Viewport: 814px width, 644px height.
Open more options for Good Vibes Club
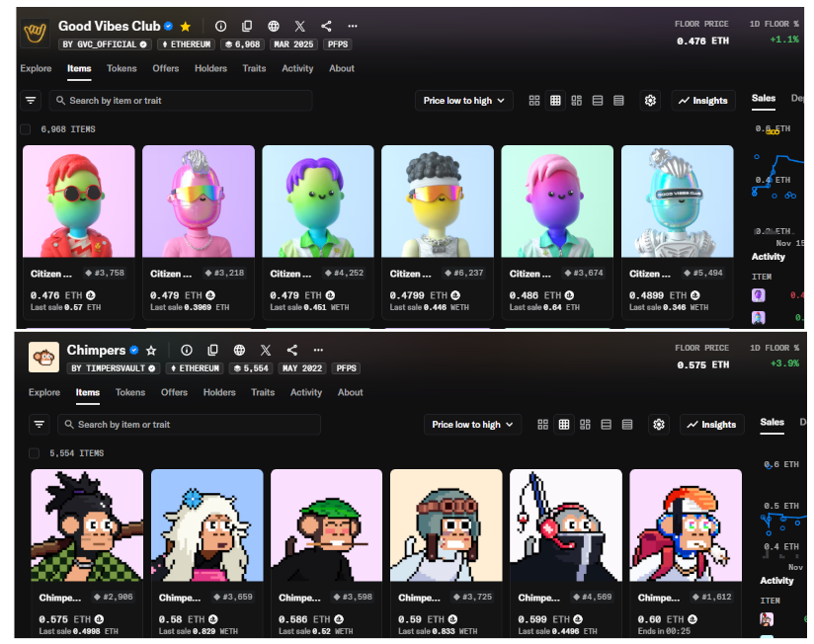[x=353, y=26]
